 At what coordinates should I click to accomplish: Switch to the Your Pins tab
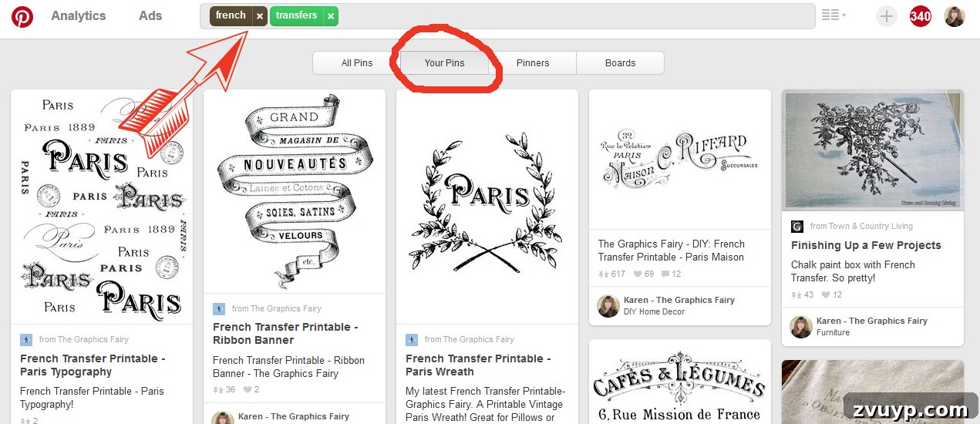click(x=444, y=63)
